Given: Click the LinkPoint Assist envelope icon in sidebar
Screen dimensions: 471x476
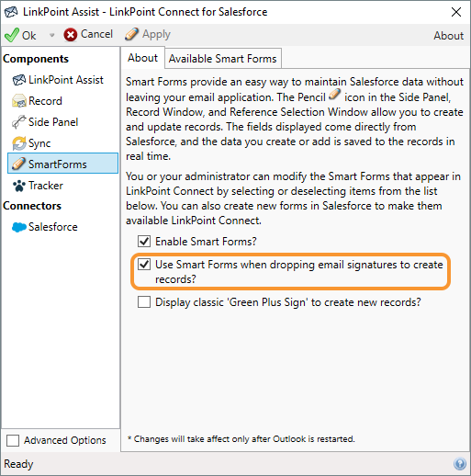Looking at the screenshot, I should coord(19,80).
